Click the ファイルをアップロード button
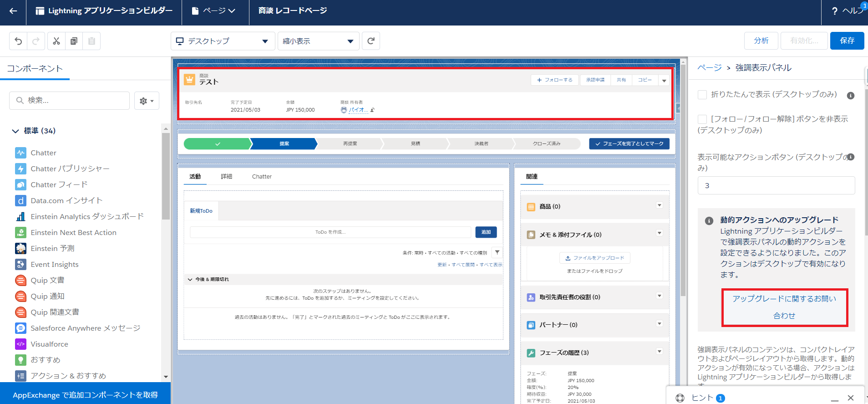This screenshot has width=868, height=404. coord(594,258)
